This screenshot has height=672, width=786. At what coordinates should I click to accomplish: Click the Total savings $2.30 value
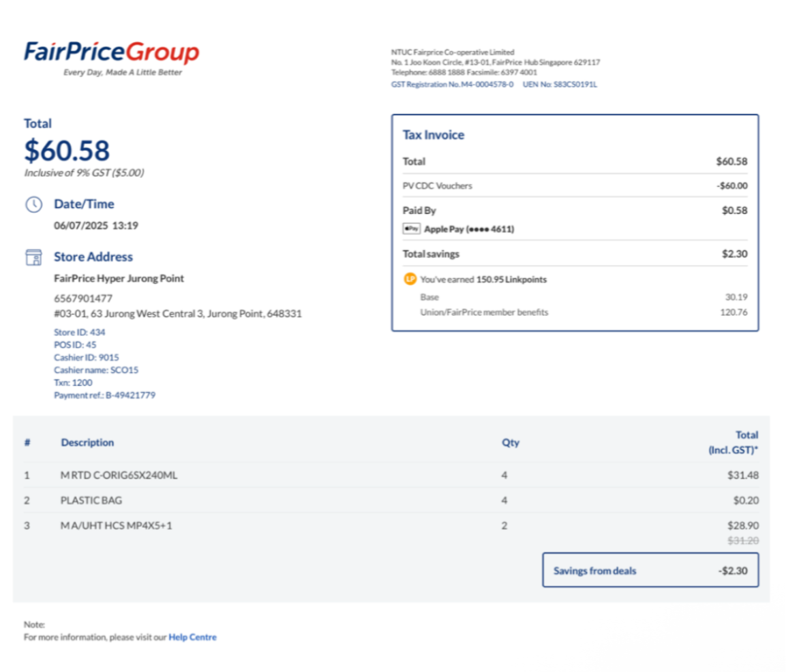click(x=734, y=254)
